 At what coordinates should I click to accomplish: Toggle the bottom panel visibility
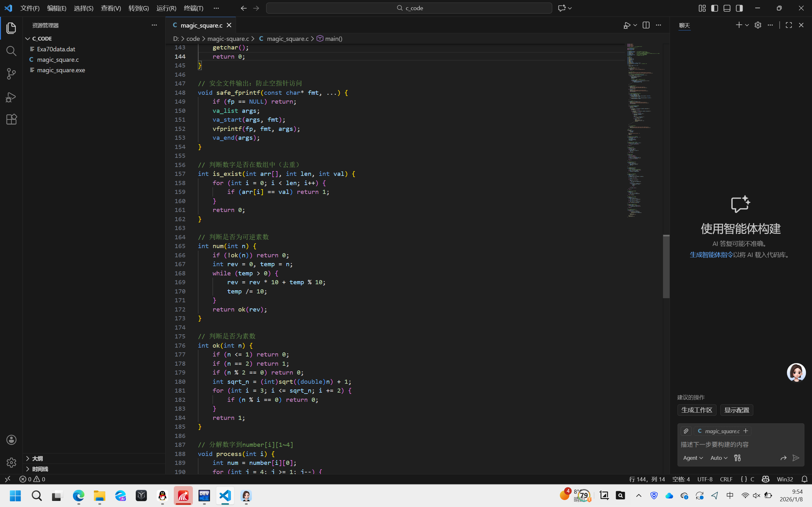pos(727,8)
